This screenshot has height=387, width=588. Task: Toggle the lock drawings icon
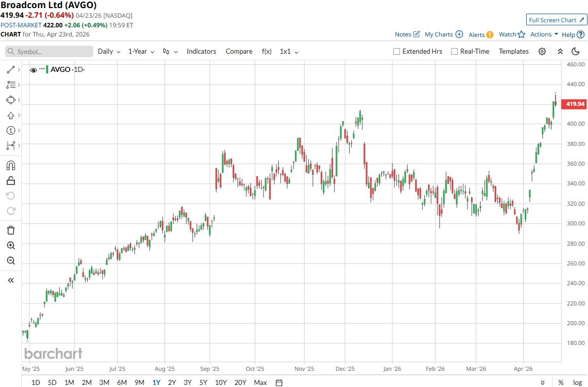(x=11, y=181)
